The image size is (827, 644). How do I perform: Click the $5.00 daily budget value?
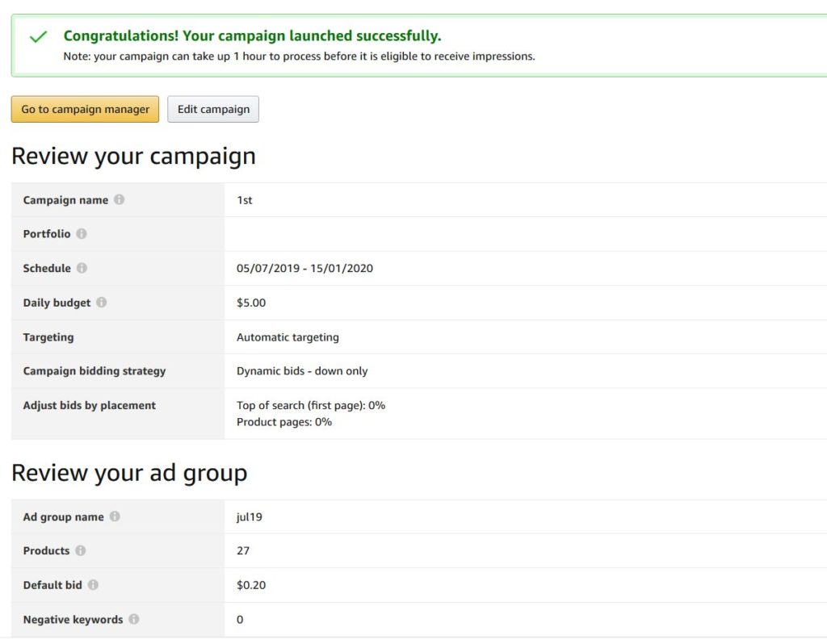click(x=251, y=303)
